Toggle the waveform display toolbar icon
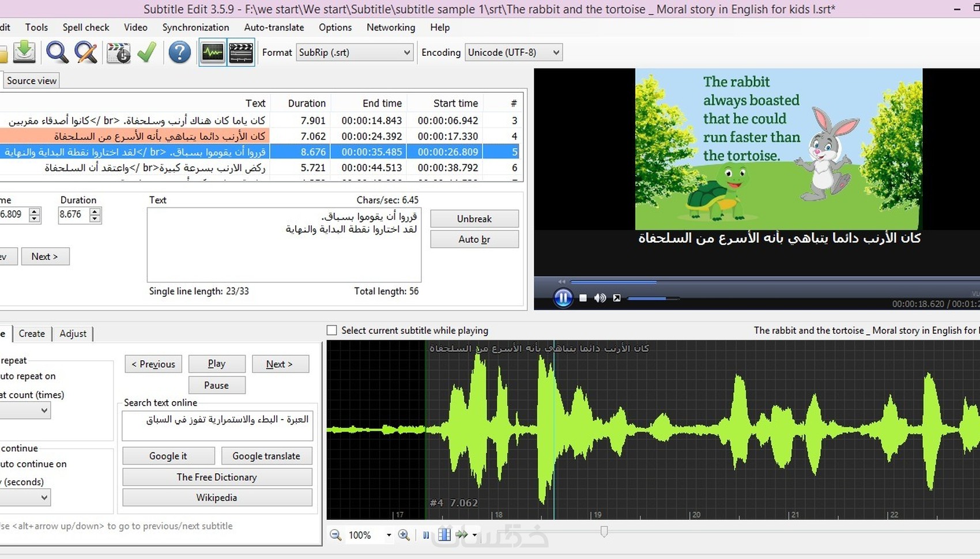Screen dimensions: 980x559 213,52
